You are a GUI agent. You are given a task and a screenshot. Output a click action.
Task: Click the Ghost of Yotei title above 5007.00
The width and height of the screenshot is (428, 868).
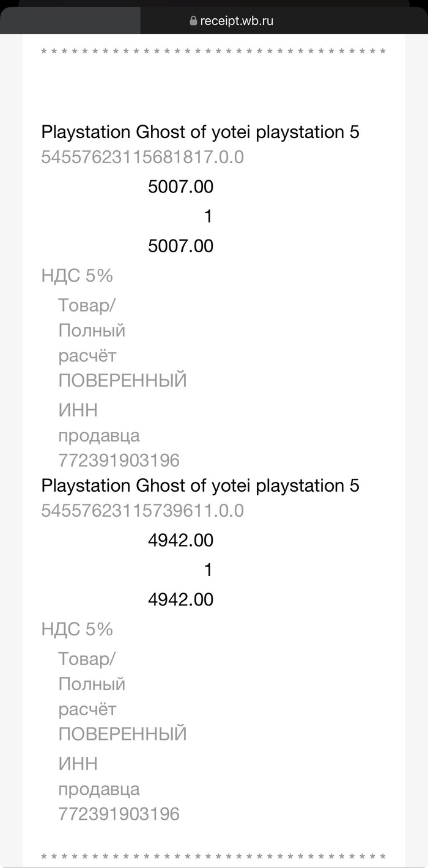tap(200, 132)
